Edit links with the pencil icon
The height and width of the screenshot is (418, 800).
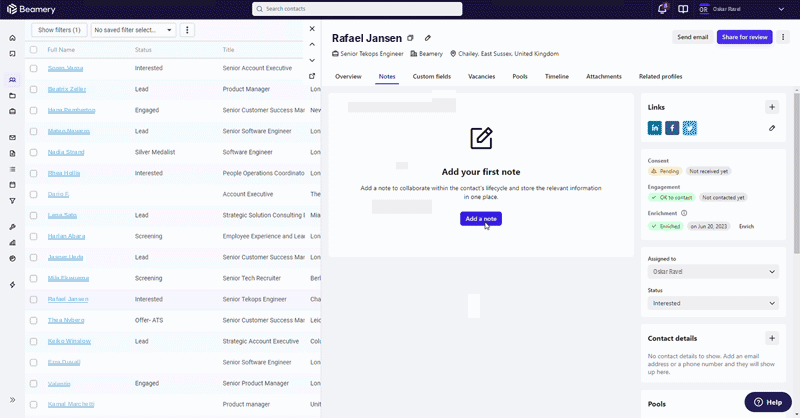click(772, 128)
